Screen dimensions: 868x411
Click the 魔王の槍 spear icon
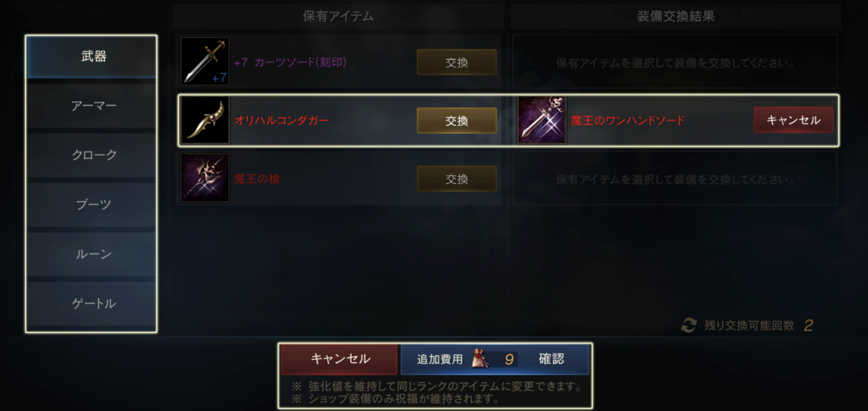pyautogui.click(x=205, y=178)
